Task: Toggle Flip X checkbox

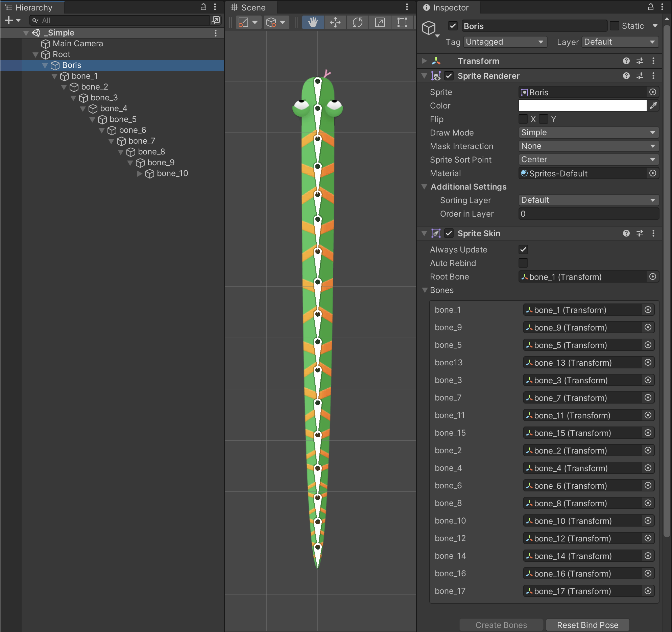Action: click(x=523, y=119)
